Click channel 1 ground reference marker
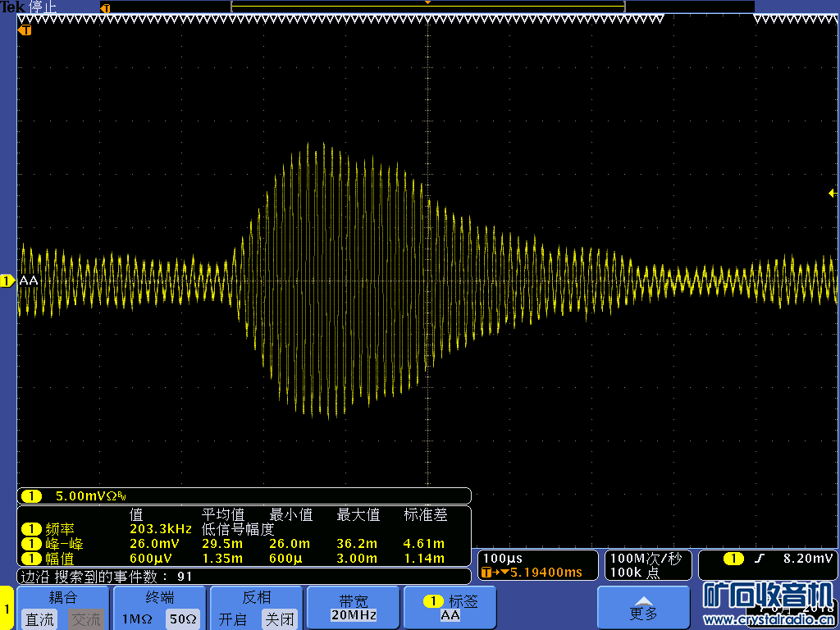 7,281
